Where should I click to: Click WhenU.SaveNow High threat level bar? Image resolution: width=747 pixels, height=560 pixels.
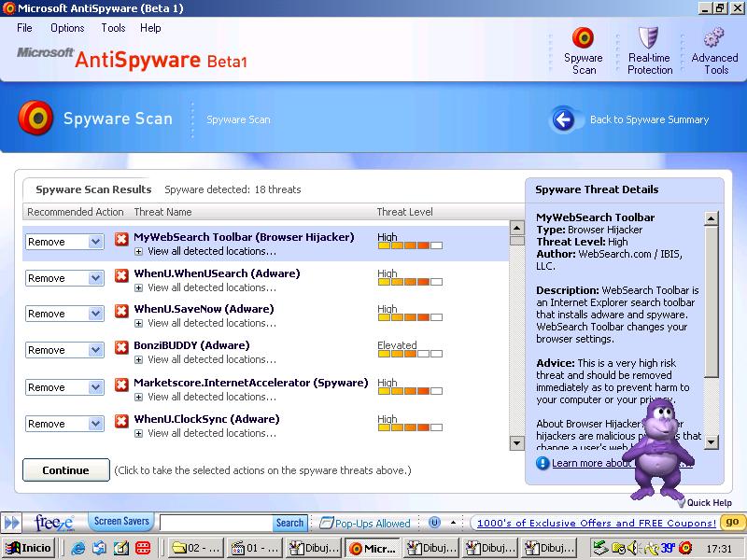[x=410, y=317]
